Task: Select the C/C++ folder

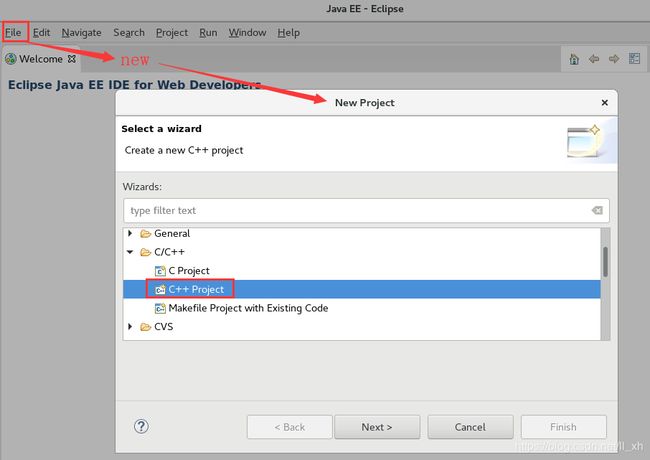Action: (169, 252)
